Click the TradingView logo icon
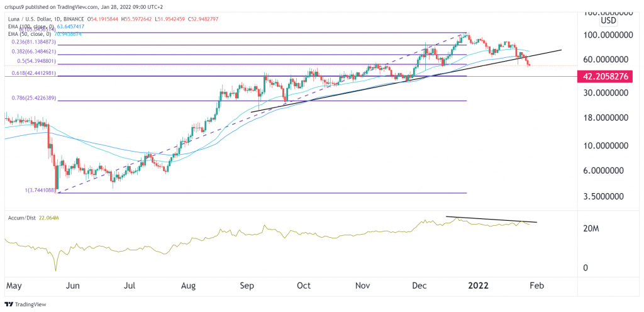The width and height of the screenshot is (644, 312). tap(9, 304)
